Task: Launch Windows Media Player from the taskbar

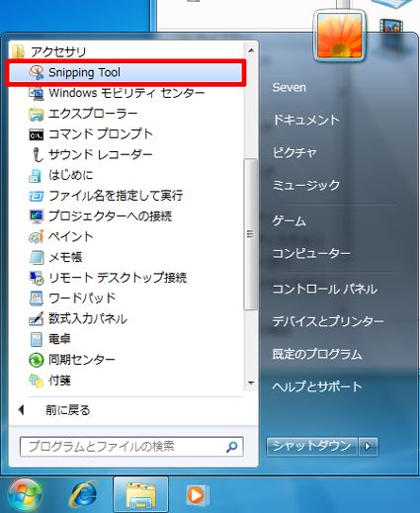Action: [197, 495]
